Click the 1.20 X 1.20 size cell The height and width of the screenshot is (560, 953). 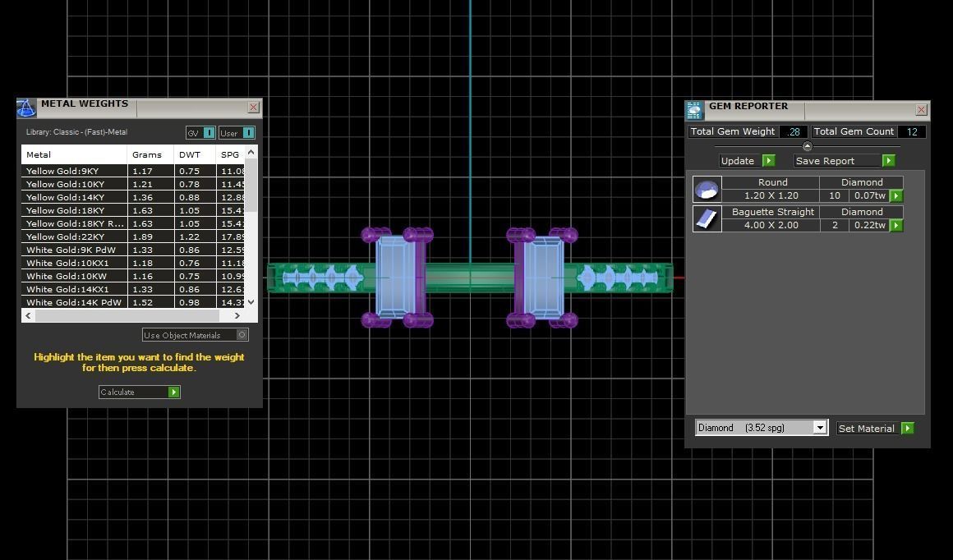771,195
